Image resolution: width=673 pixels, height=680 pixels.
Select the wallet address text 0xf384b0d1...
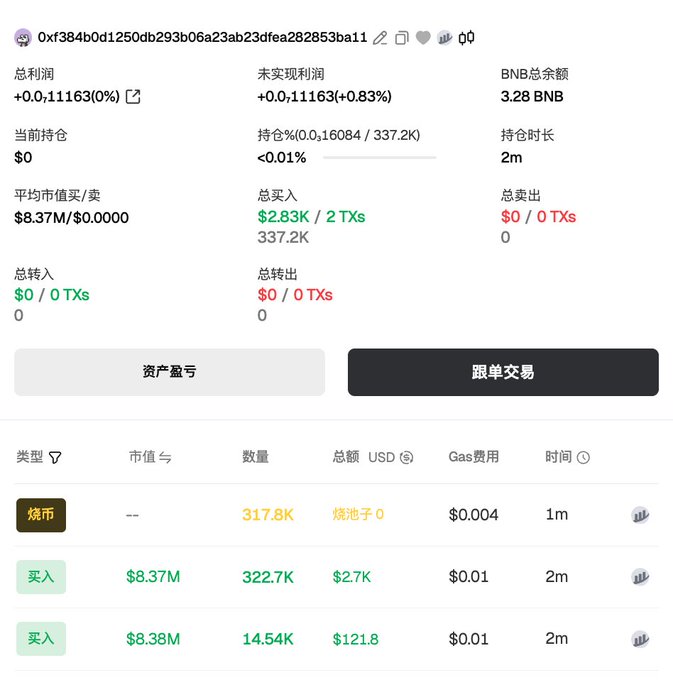[x=203, y=38]
